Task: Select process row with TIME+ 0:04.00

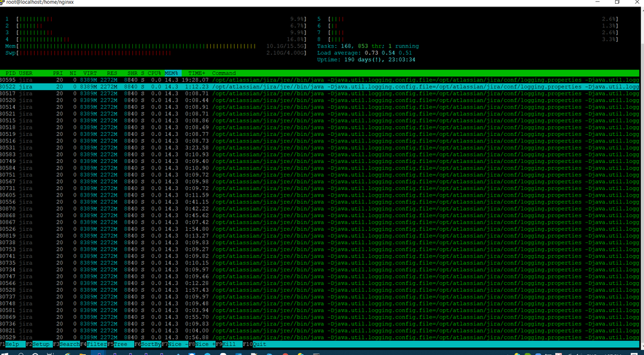Action: [x=320, y=331]
